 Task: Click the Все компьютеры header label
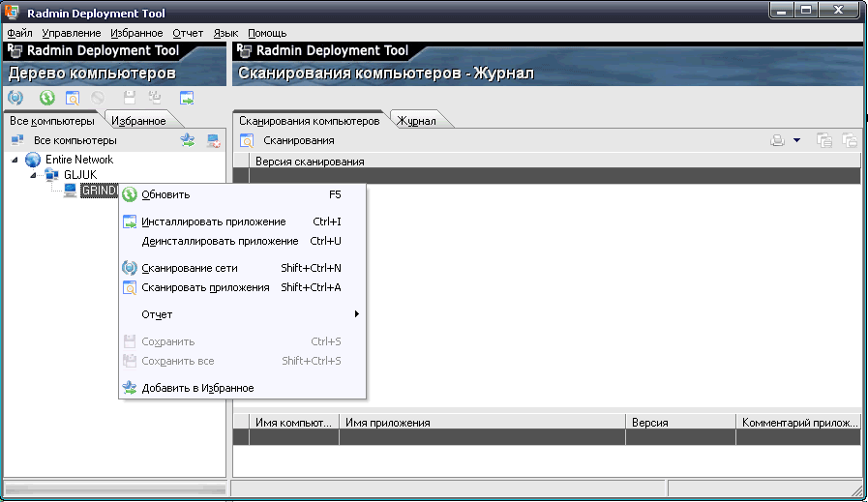point(75,140)
